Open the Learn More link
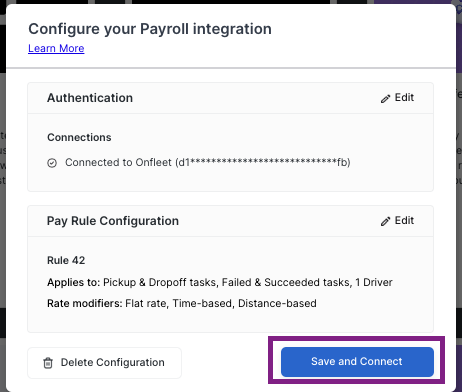The height and width of the screenshot is (392, 462). click(x=56, y=49)
